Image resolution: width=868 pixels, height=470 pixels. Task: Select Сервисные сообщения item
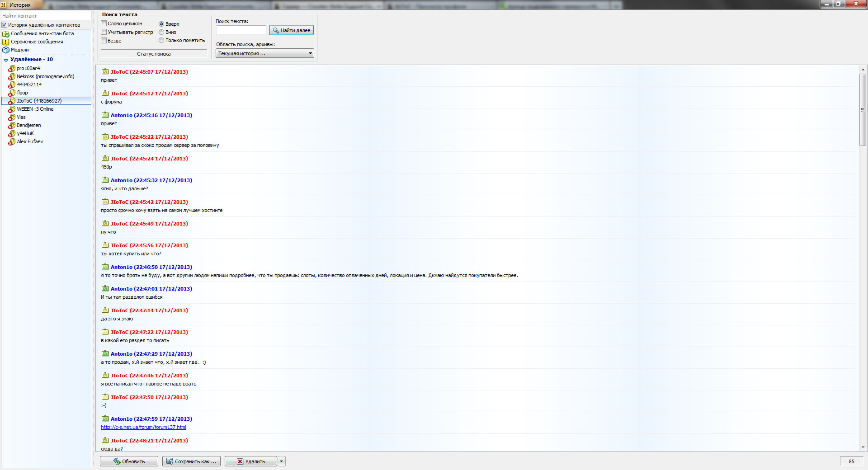37,42
